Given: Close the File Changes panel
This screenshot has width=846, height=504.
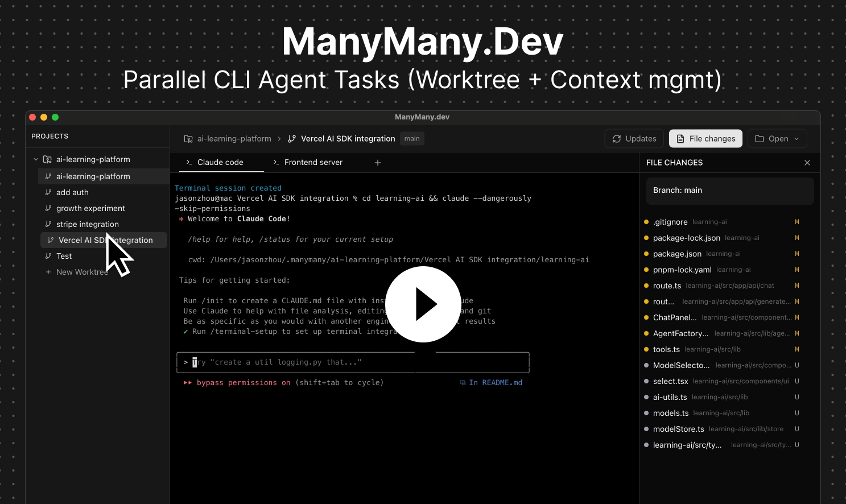Looking at the screenshot, I should pyautogui.click(x=807, y=163).
